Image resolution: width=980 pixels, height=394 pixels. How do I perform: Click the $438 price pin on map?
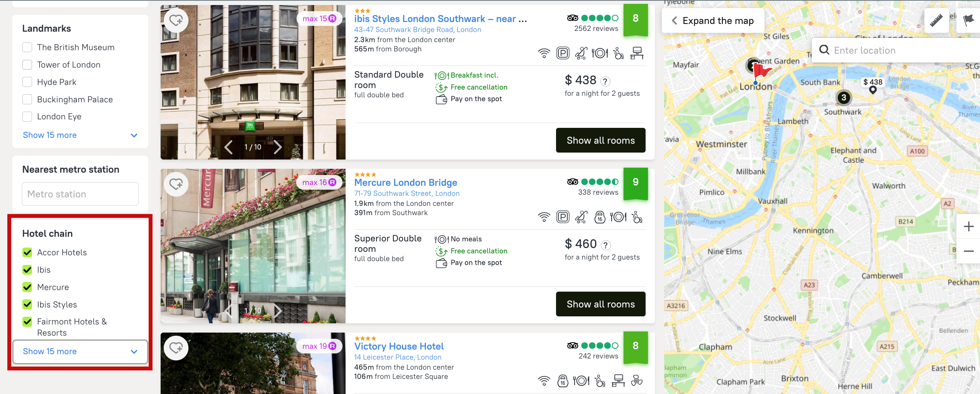(x=873, y=82)
